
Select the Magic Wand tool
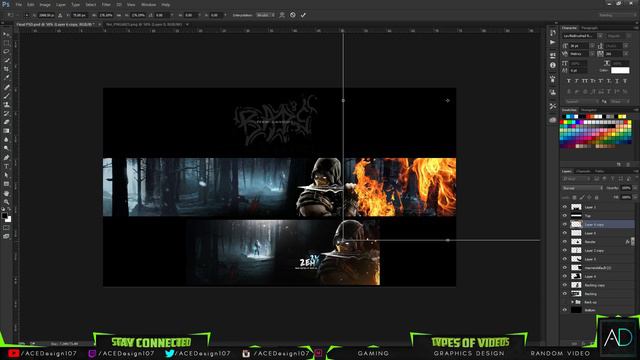coord(6,60)
